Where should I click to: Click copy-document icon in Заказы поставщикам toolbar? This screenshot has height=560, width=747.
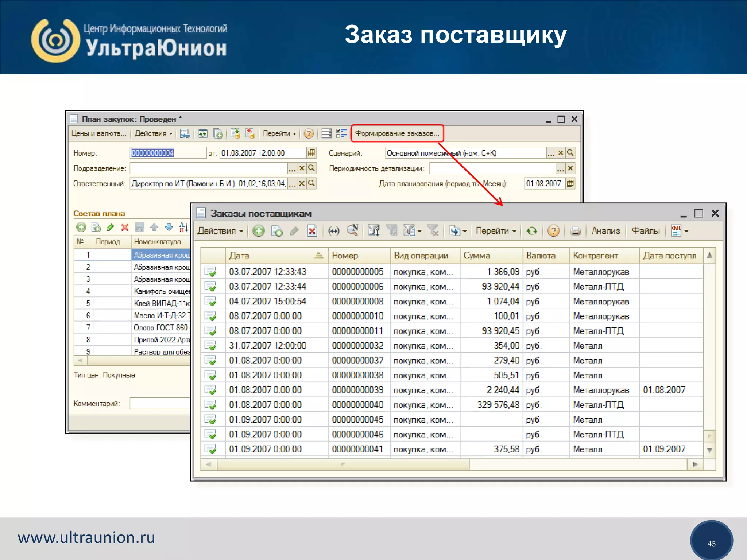pyautogui.click(x=277, y=231)
